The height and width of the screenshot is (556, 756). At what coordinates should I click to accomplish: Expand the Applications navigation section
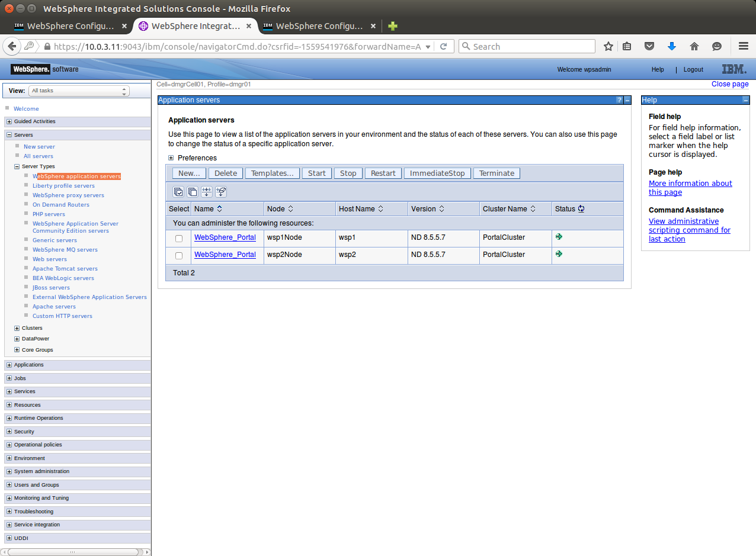pyautogui.click(x=9, y=365)
